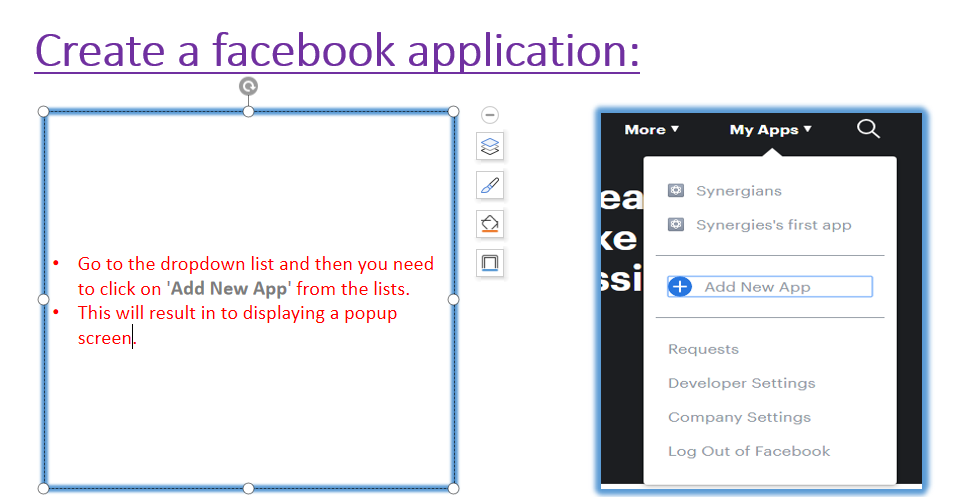Choose Log Out of Facebook

click(749, 451)
